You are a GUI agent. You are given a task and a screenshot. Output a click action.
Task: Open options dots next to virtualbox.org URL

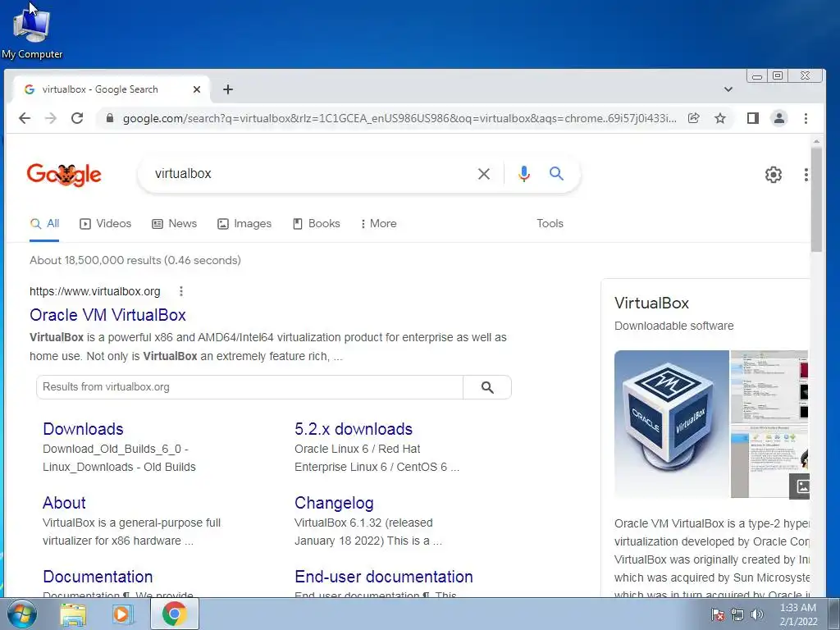pos(181,291)
